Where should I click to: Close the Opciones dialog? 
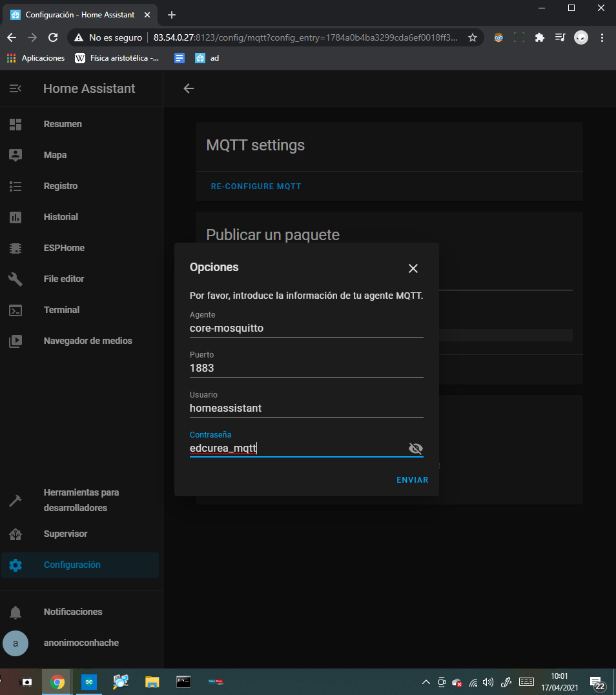(x=413, y=268)
